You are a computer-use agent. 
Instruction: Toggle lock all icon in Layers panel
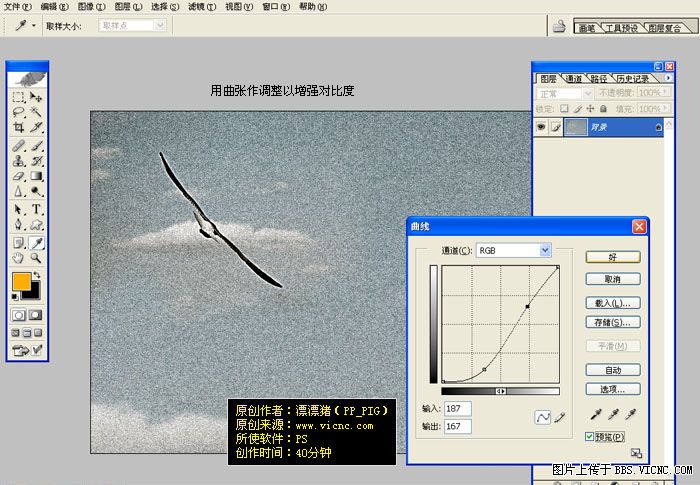tap(603, 109)
